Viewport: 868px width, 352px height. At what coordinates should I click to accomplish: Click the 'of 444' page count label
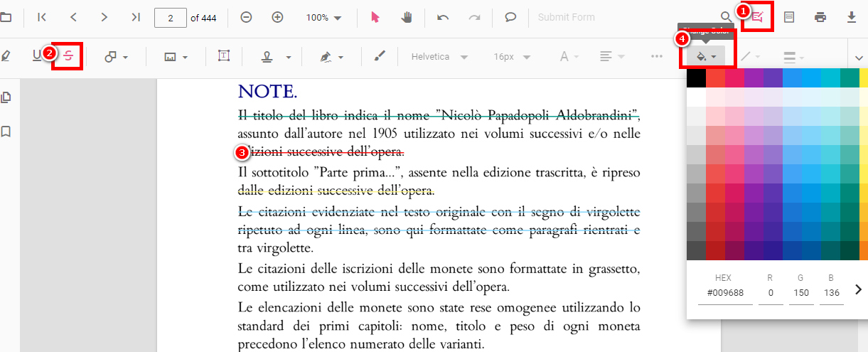[203, 18]
